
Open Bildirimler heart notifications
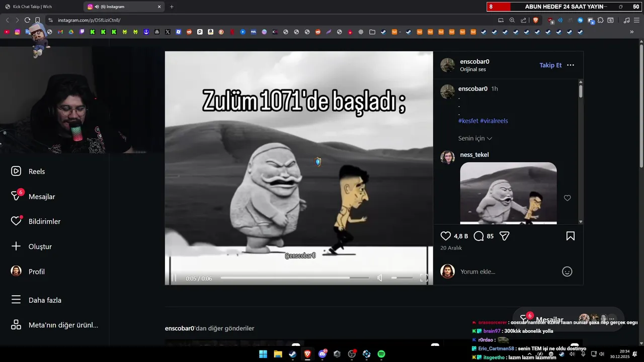[36, 221]
